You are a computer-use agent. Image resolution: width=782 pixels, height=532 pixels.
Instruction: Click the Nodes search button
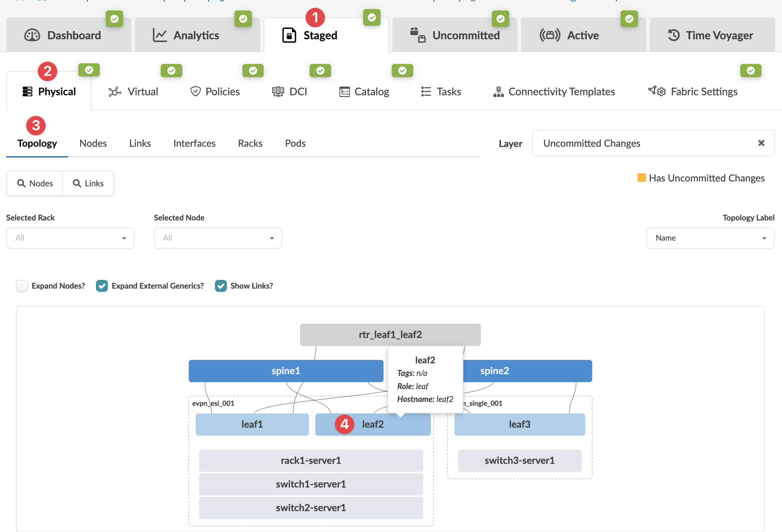(x=35, y=183)
